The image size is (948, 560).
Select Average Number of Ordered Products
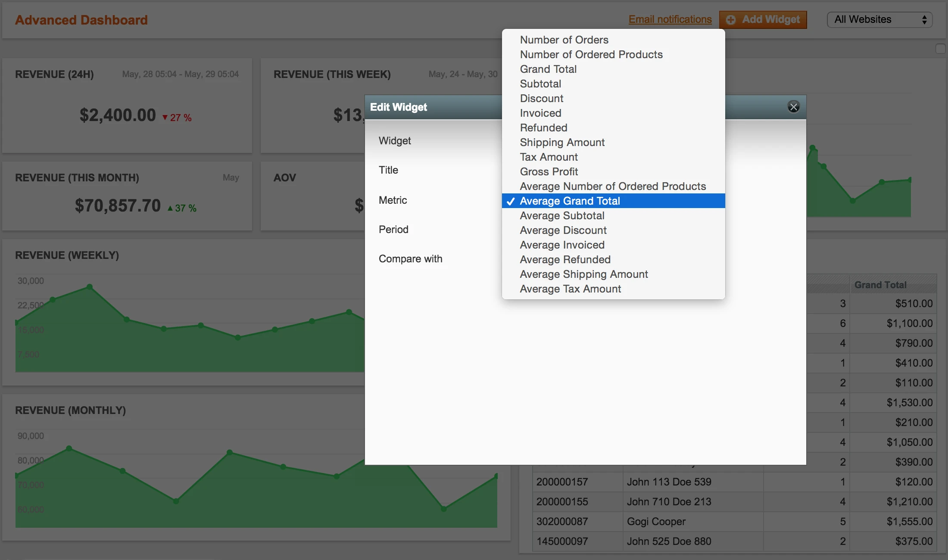pos(612,186)
